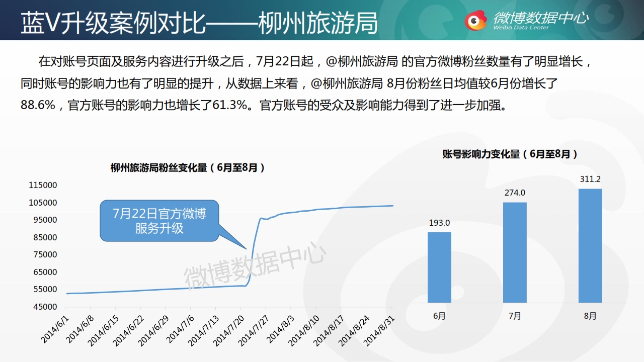Click y-axis value 65000
The image size is (644, 362).
[x=45, y=272]
